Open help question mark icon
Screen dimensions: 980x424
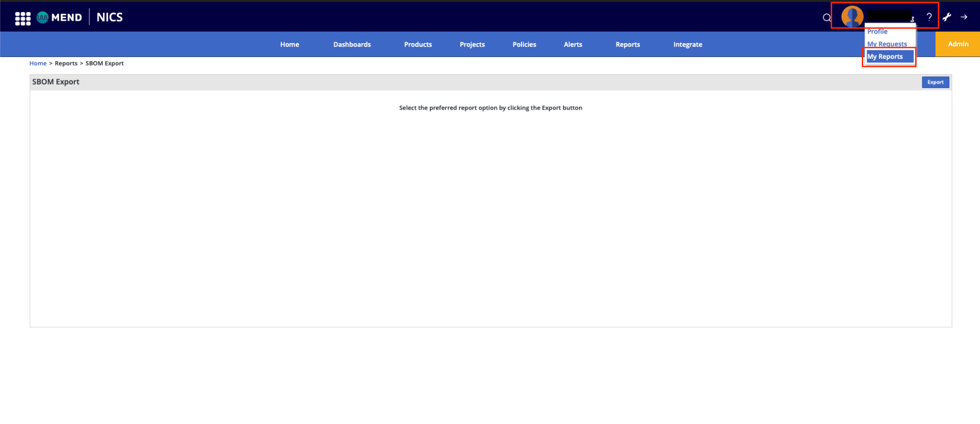point(929,17)
